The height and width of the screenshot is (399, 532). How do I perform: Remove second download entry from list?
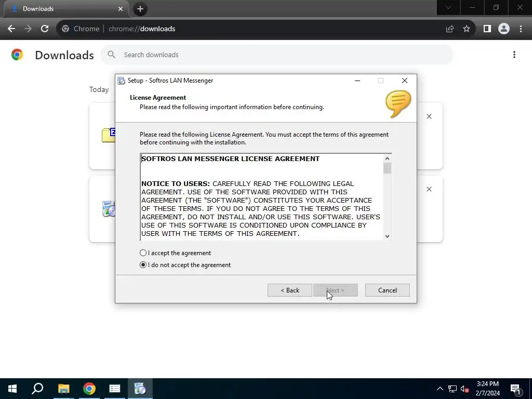pyautogui.click(x=429, y=189)
